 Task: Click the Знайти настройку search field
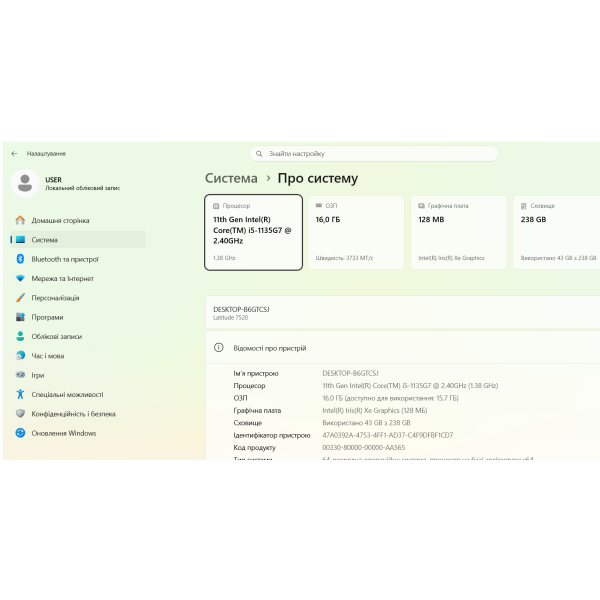(x=374, y=154)
